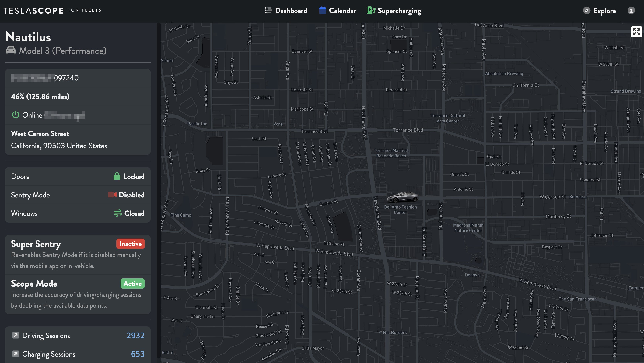The width and height of the screenshot is (644, 363).
Task: Click the Windows vent airflow icon
Action: [x=117, y=213]
